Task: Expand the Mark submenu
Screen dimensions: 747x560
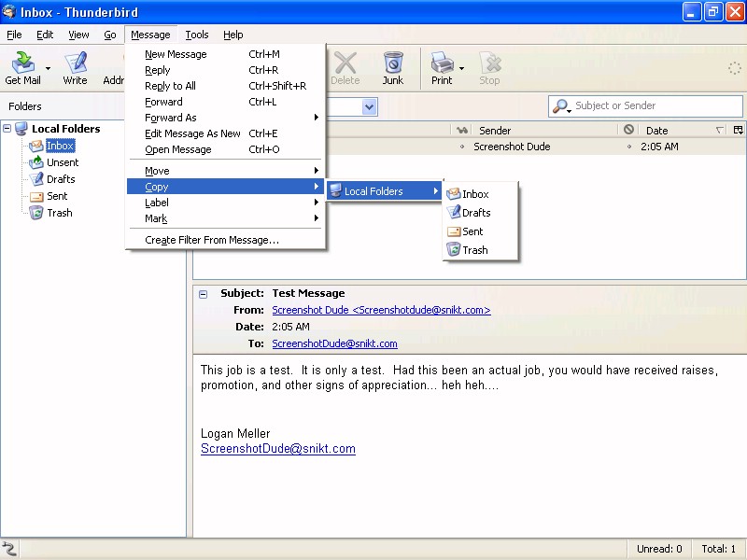Action: pyautogui.click(x=226, y=218)
